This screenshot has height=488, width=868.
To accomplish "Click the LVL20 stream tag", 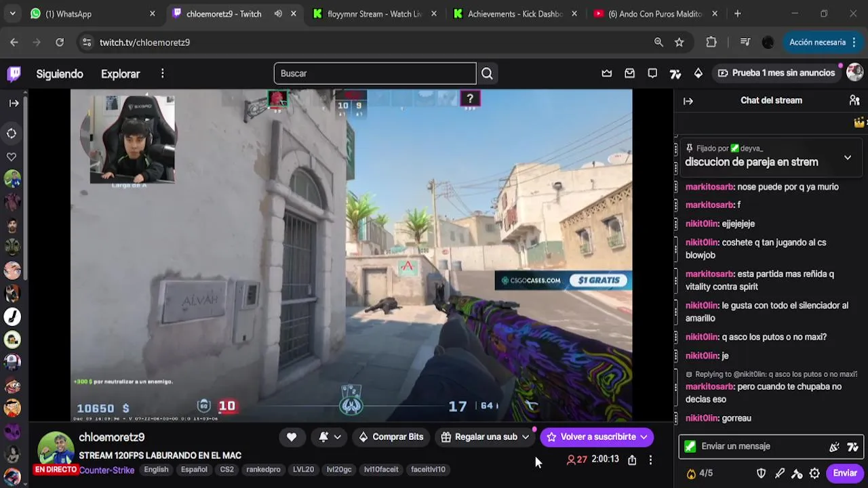I will coord(303,470).
